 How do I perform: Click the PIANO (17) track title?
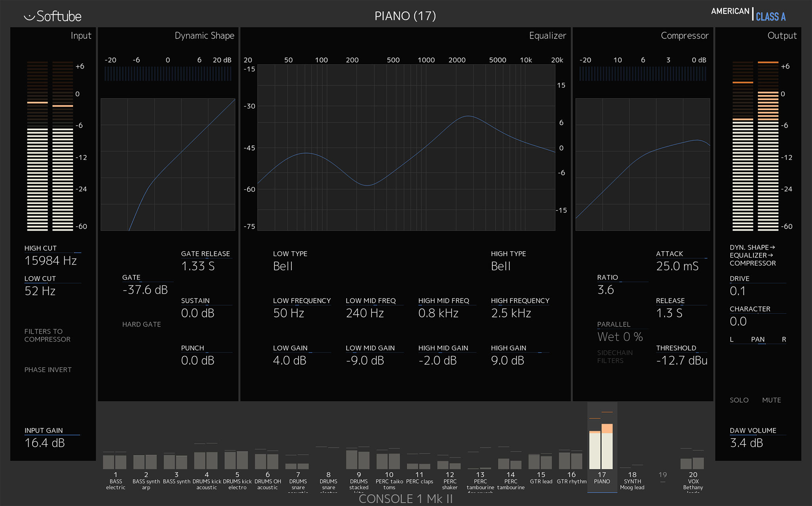[x=405, y=16]
